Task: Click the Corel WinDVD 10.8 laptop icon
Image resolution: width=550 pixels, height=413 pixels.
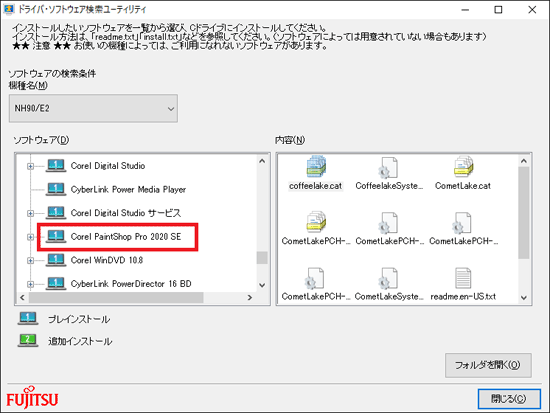Action: coord(56,260)
